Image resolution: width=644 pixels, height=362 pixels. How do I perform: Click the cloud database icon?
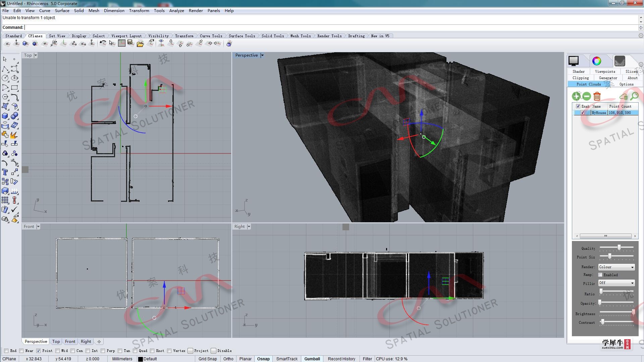624,97
